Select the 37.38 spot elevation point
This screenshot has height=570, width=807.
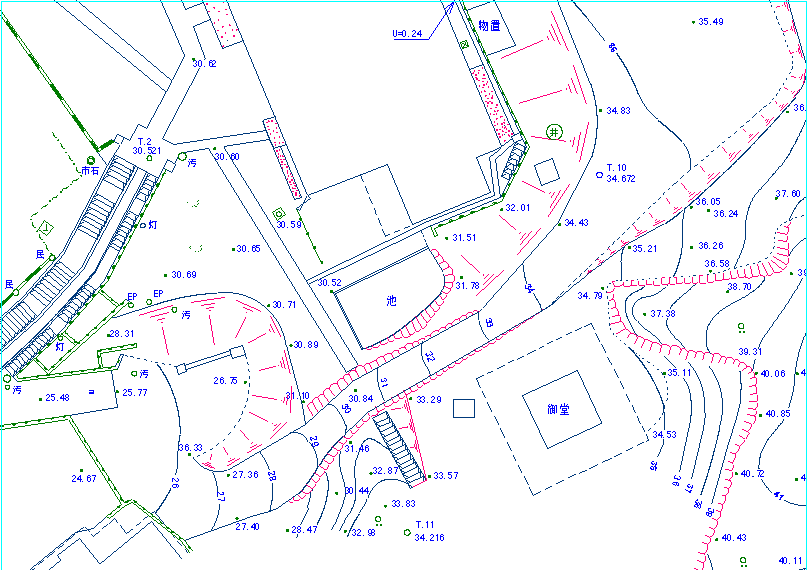645,314
